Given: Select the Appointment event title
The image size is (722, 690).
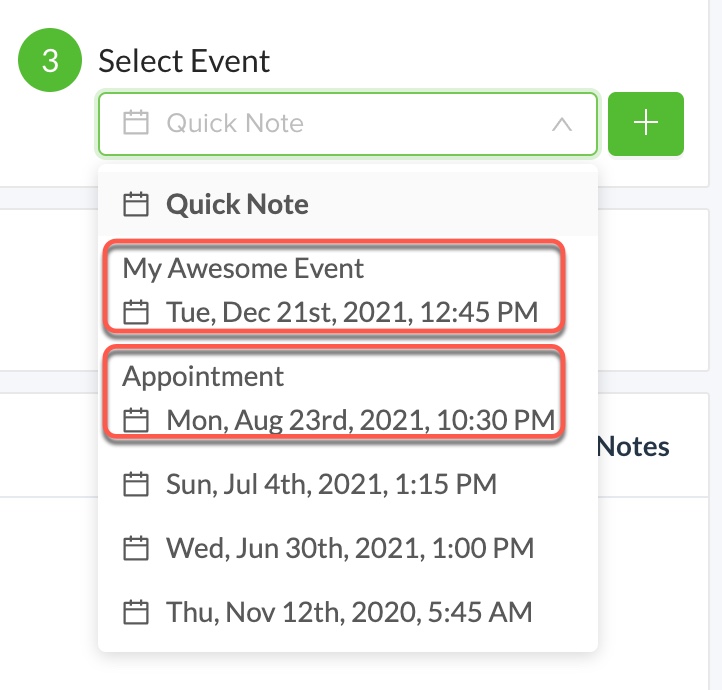Looking at the screenshot, I should (x=203, y=376).
